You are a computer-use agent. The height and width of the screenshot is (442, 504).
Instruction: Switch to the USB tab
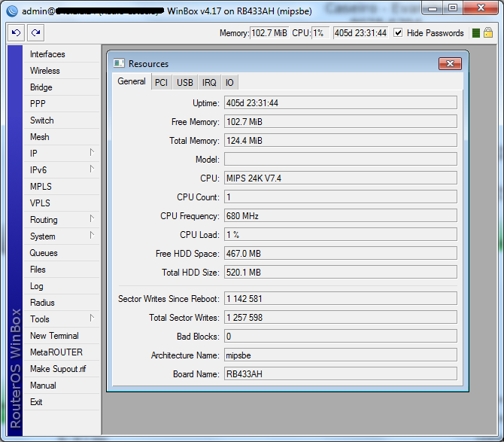[x=185, y=83]
